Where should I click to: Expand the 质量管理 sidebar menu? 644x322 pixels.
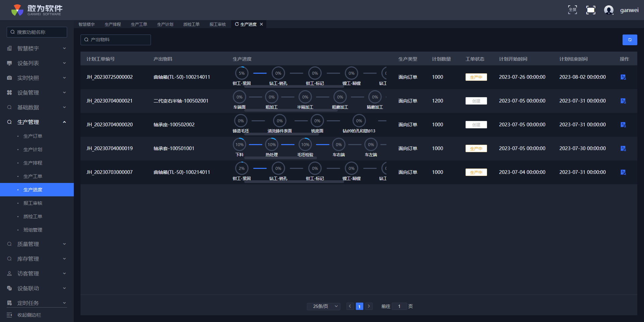pos(37,244)
